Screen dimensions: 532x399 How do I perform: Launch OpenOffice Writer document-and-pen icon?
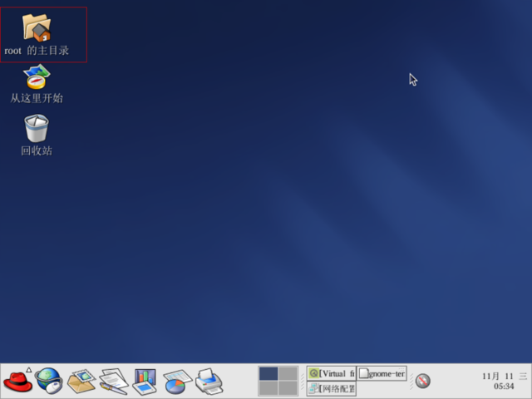tap(114, 382)
